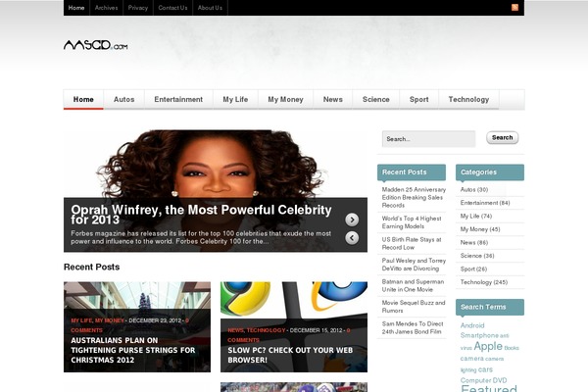The width and height of the screenshot is (588, 392).
Task: Open My Money (45) category
Action: [x=480, y=229]
